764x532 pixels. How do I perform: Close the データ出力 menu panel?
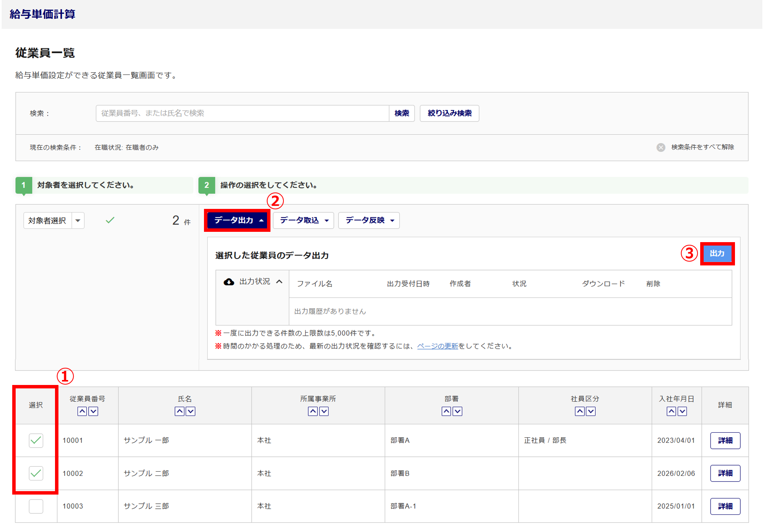(238, 220)
